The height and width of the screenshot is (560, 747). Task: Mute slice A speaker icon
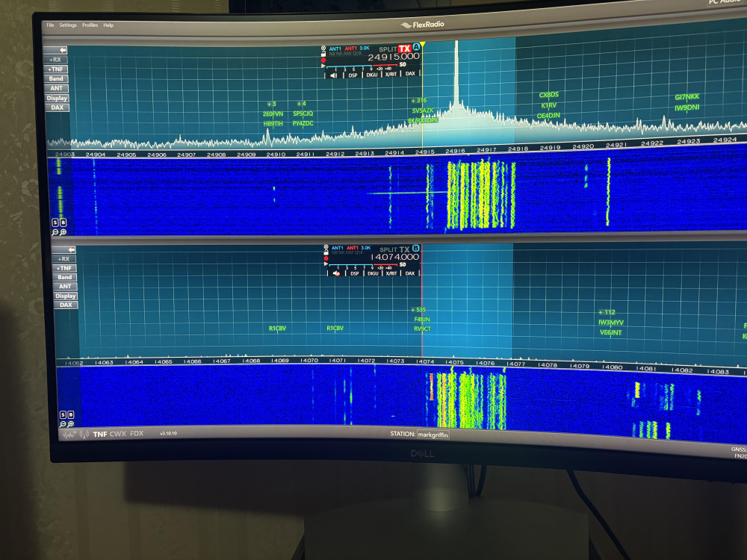coord(333,75)
